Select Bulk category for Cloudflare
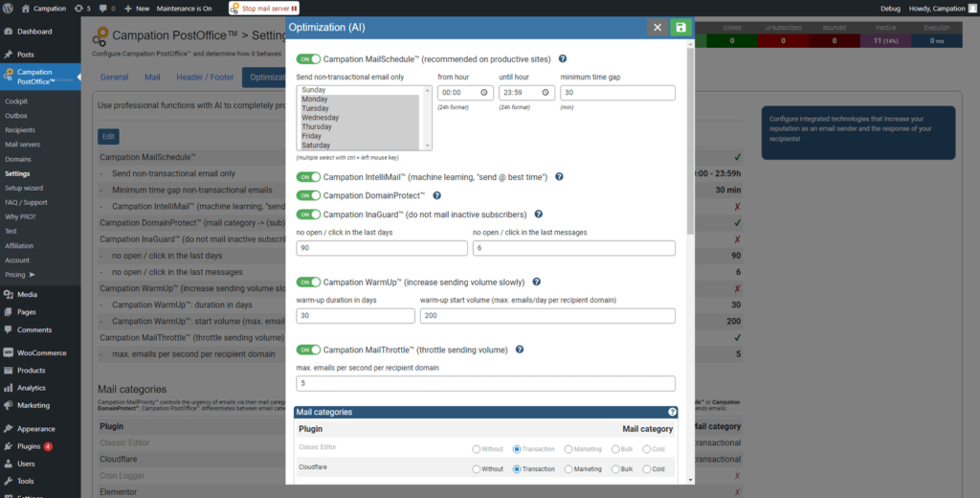Image resolution: width=980 pixels, height=498 pixels. point(615,469)
